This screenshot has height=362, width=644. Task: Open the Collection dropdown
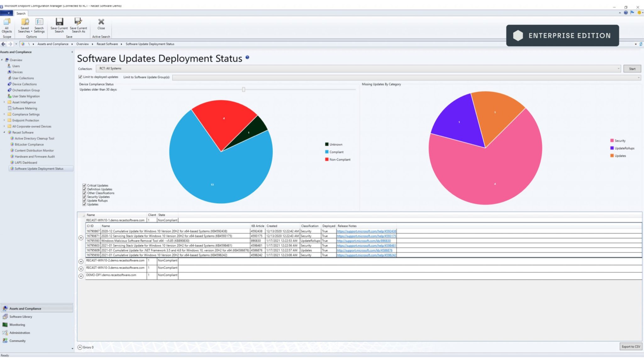[358, 69]
